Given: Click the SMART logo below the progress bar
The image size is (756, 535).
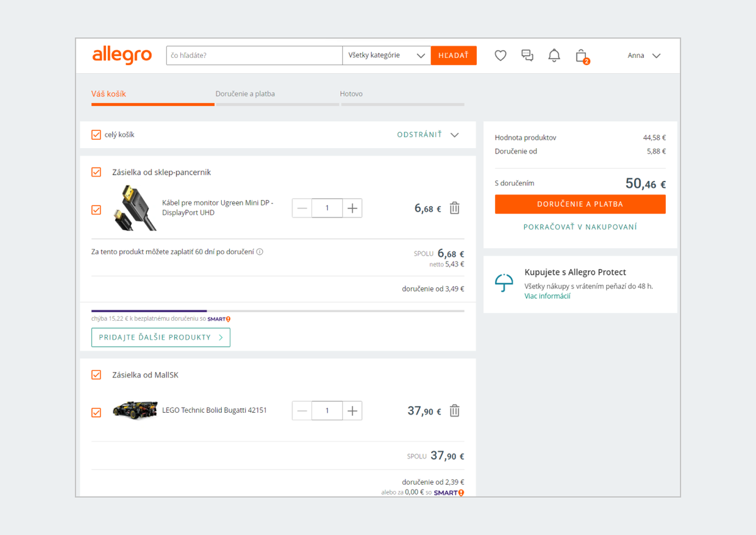Looking at the screenshot, I should point(219,319).
